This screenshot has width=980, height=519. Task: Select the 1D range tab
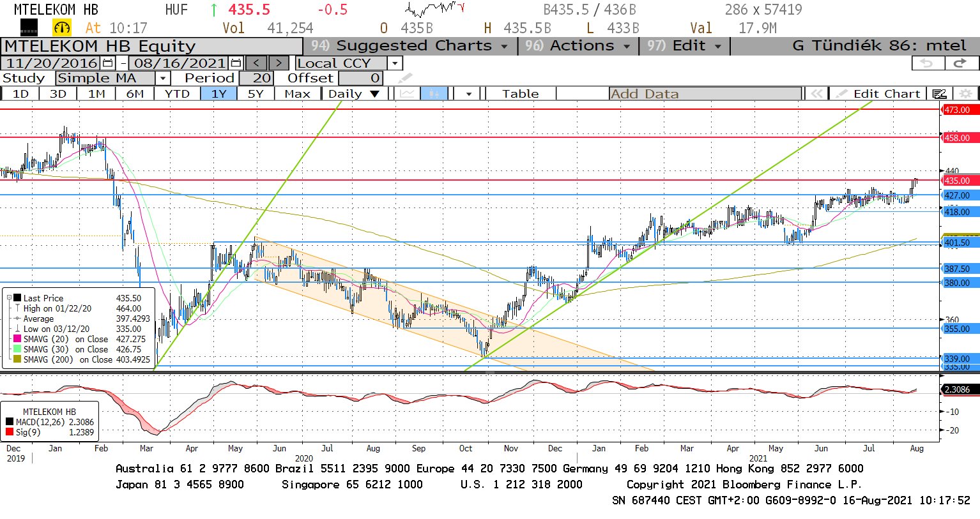pyautogui.click(x=20, y=94)
